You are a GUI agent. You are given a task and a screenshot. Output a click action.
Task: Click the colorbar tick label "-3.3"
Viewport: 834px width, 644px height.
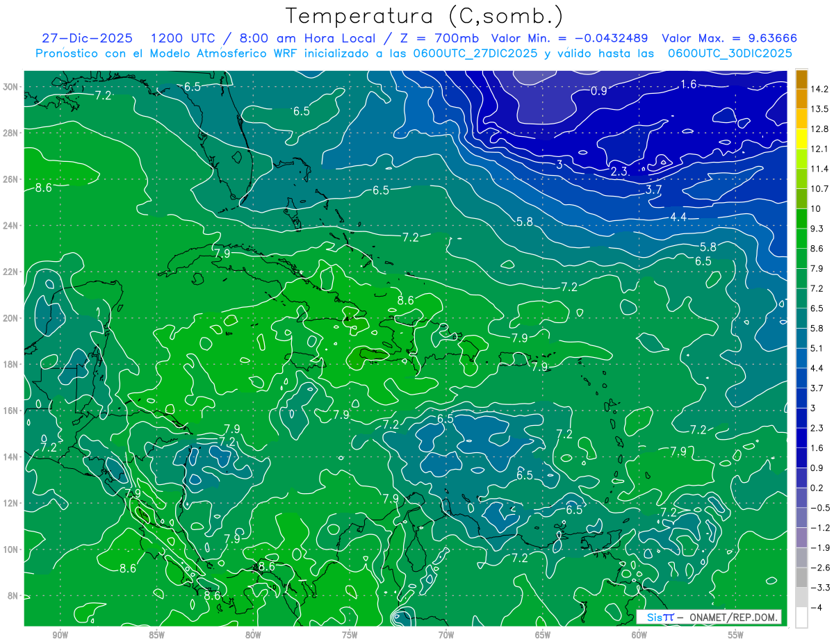tap(819, 588)
